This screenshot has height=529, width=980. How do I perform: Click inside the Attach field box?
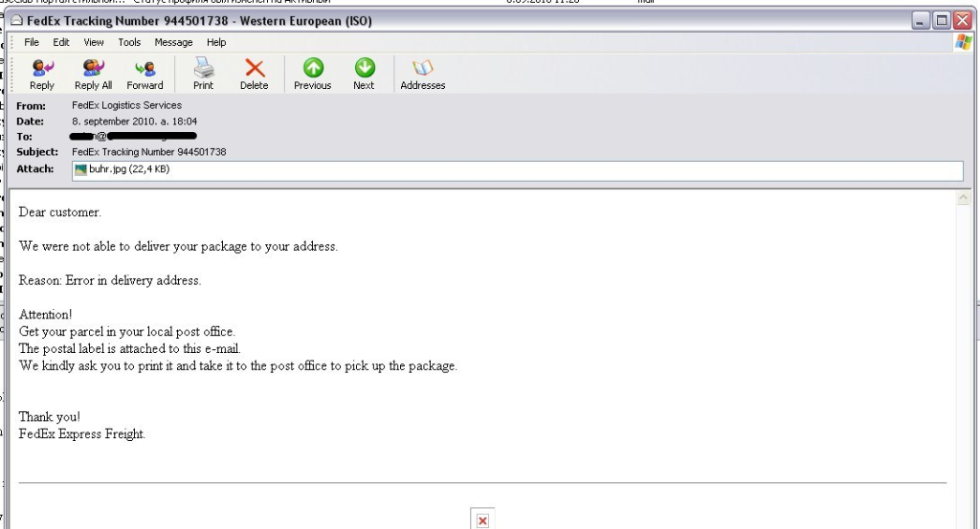tap(518, 170)
